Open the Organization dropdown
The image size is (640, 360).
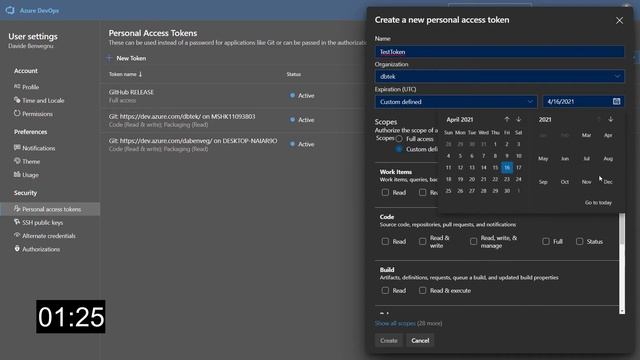pos(500,76)
